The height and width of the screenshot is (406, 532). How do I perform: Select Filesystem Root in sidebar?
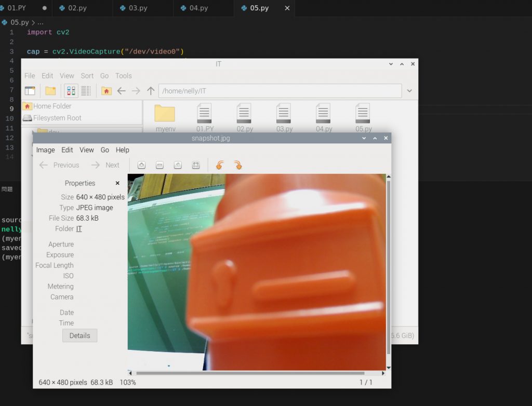[82, 118]
